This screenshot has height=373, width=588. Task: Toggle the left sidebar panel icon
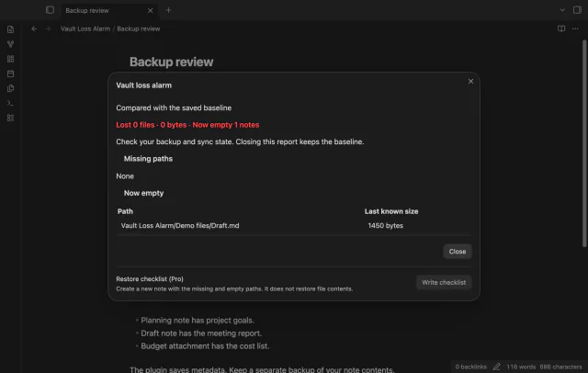pos(50,10)
